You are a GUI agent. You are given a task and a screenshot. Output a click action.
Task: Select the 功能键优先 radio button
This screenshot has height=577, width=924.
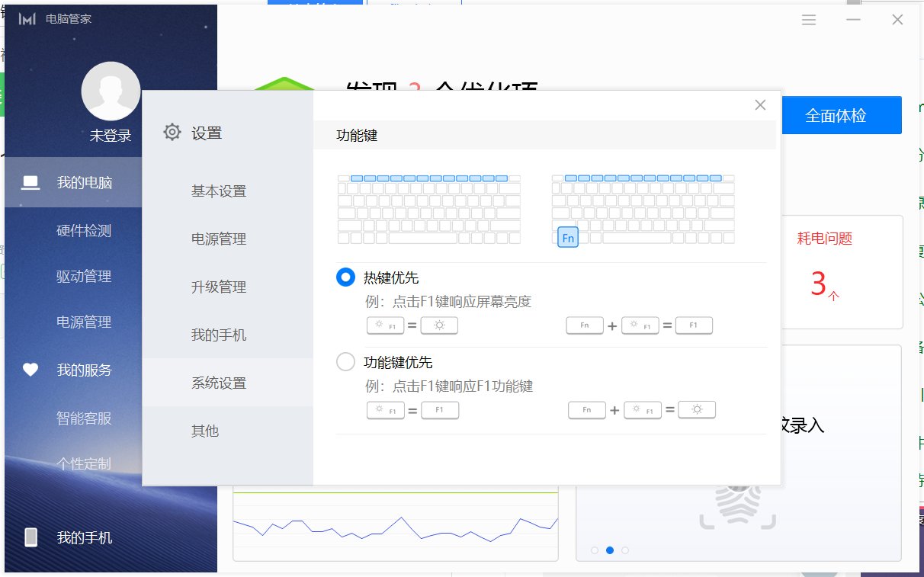coord(345,361)
